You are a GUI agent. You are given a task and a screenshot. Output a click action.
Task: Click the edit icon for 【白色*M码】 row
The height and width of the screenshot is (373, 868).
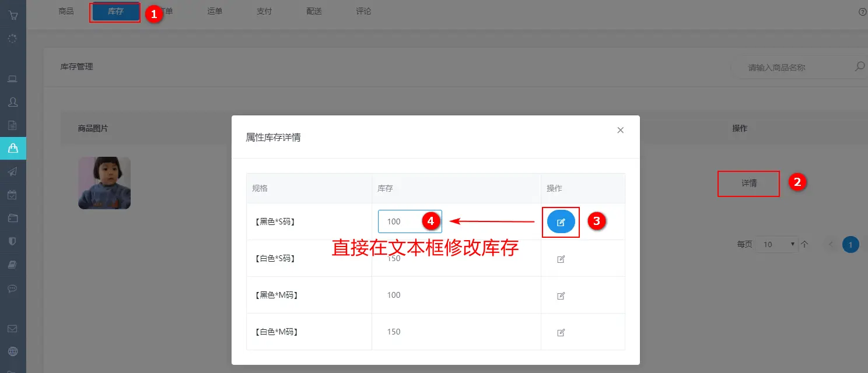pos(561,332)
